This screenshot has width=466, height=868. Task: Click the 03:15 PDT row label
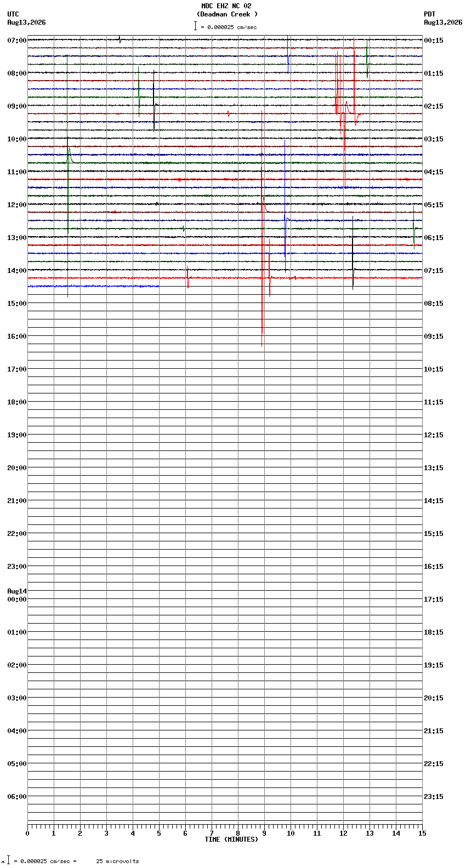pyautogui.click(x=434, y=139)
